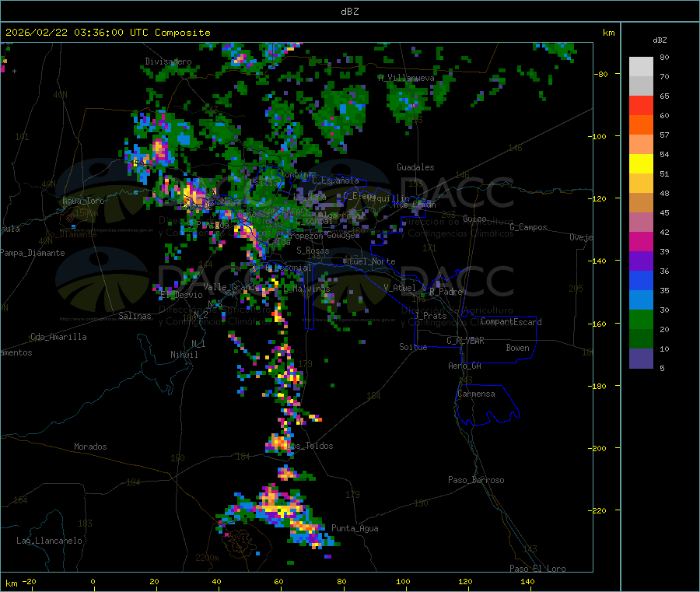Select the 'C_Española' label

click(336, 180)
